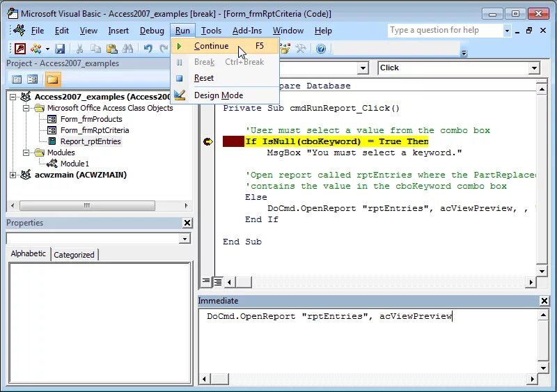Image resolution: width=557 pixels, height=392 pixels.
Task: Click the Project pane horizontal scrollbar thumb
Action: [87, 205]
